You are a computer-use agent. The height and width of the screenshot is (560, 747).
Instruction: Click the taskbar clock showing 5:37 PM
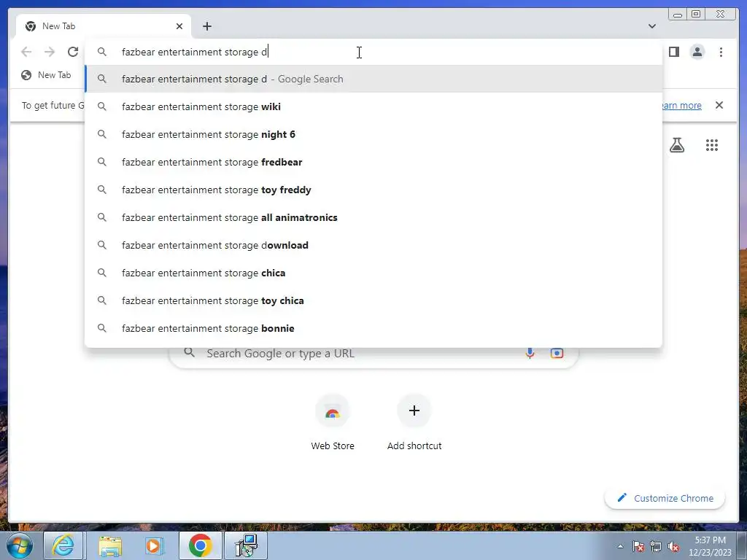pos(710,546)
